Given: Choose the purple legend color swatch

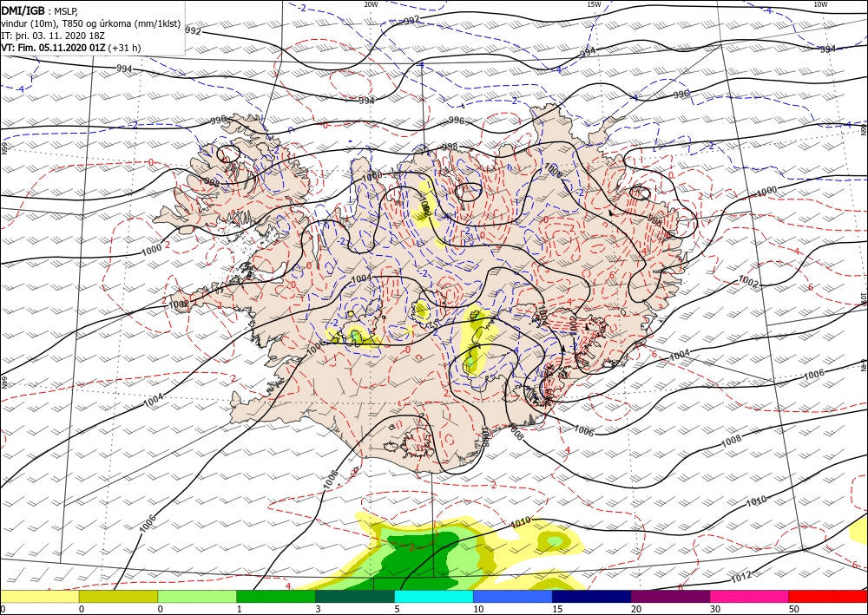Looking at the screenshot, I should 670,596.
